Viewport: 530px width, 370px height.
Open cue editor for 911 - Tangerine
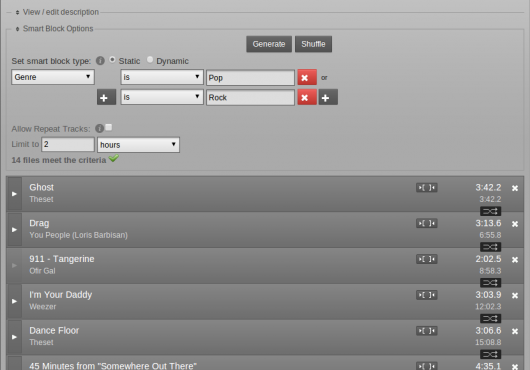[427, 259]
